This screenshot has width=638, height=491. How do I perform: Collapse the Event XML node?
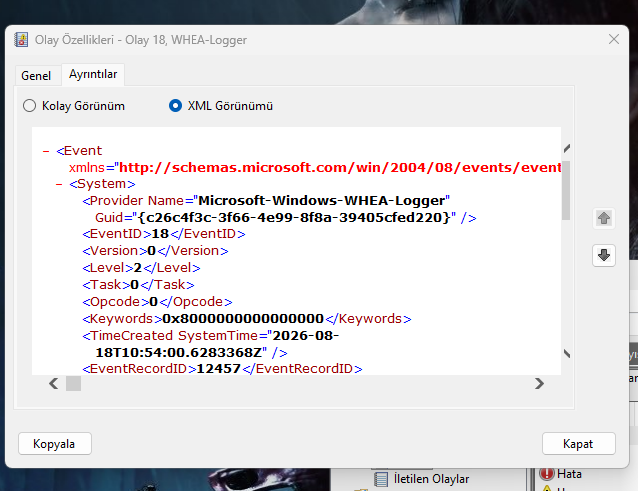coord(46,151)
